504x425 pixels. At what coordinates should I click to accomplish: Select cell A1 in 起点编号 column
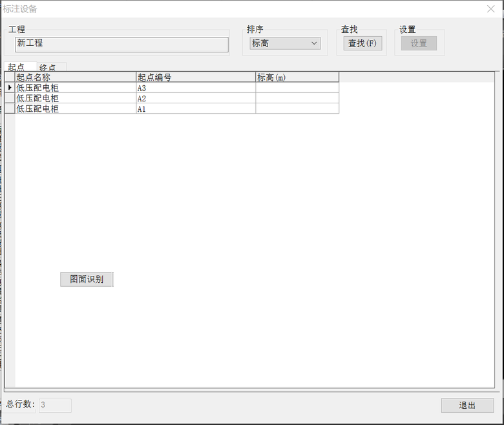pyautogui.click(x=195, y=109)
